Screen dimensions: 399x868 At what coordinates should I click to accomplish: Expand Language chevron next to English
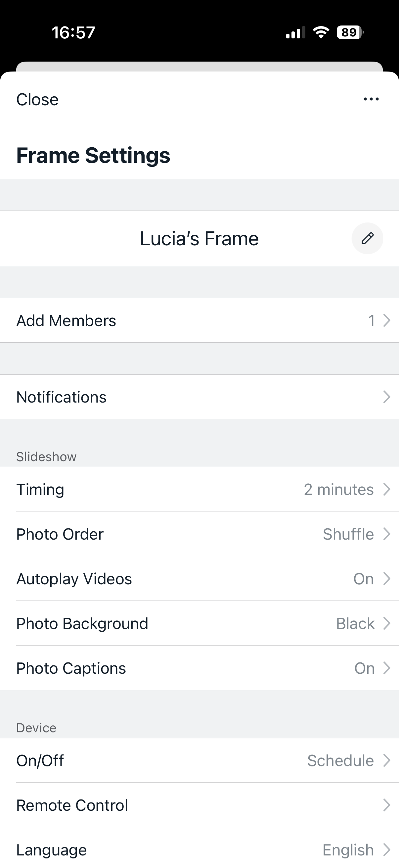(387, 850)
